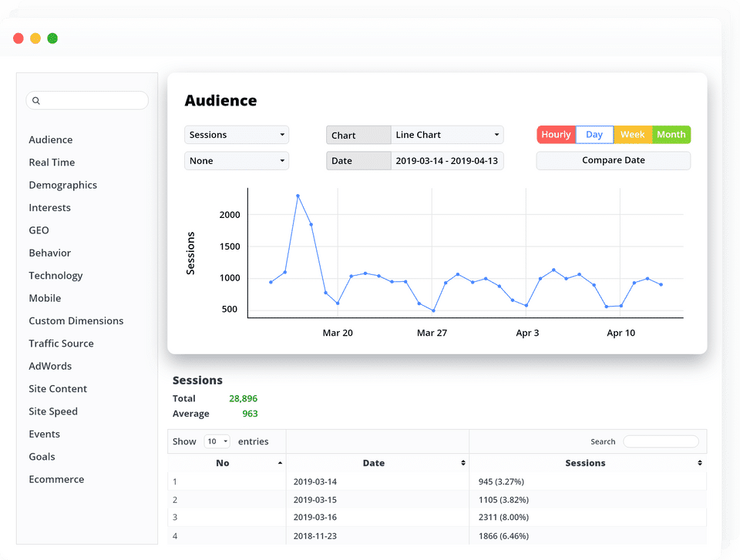Open Real Time in the sidebar
This screenshot has height=560, width=740.
(52, 163)
